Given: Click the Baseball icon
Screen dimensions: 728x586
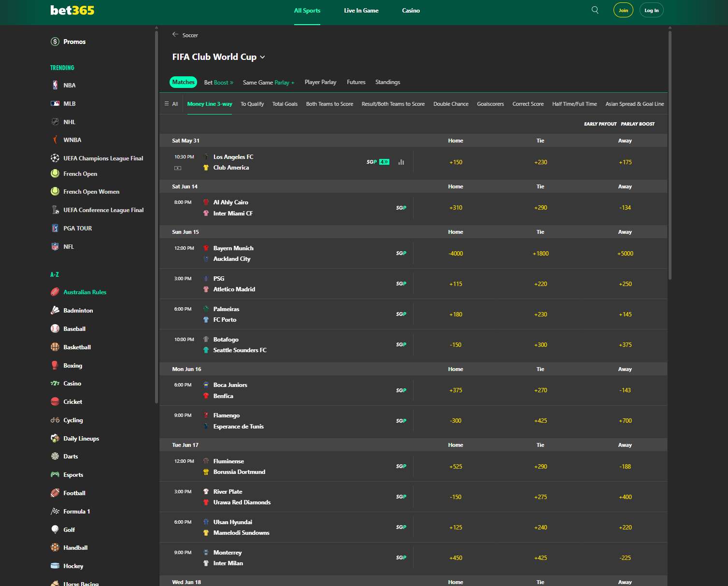Looking at the screenshot, I should (55, 329).
